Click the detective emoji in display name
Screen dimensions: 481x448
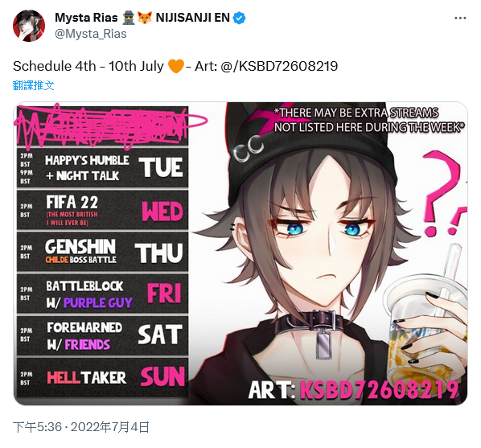pos(129,18)
